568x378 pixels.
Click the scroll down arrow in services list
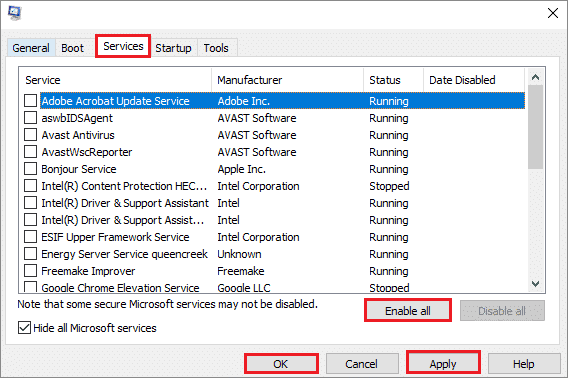(x=535, y=283)
